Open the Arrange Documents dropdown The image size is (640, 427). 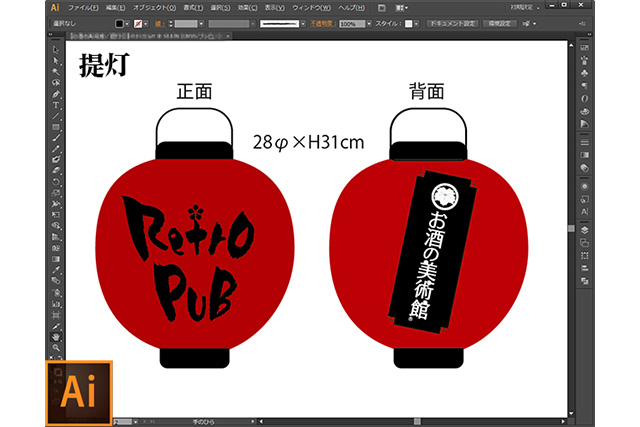click(x=402, y=8)
